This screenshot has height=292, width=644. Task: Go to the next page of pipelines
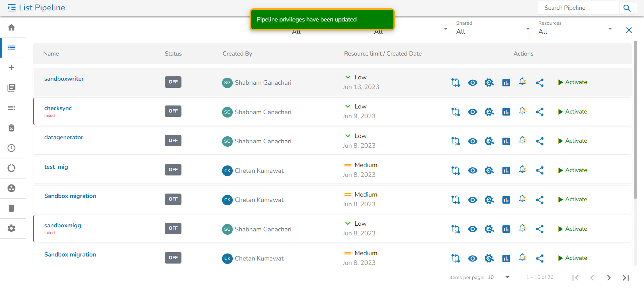click(x=609, y=278)
